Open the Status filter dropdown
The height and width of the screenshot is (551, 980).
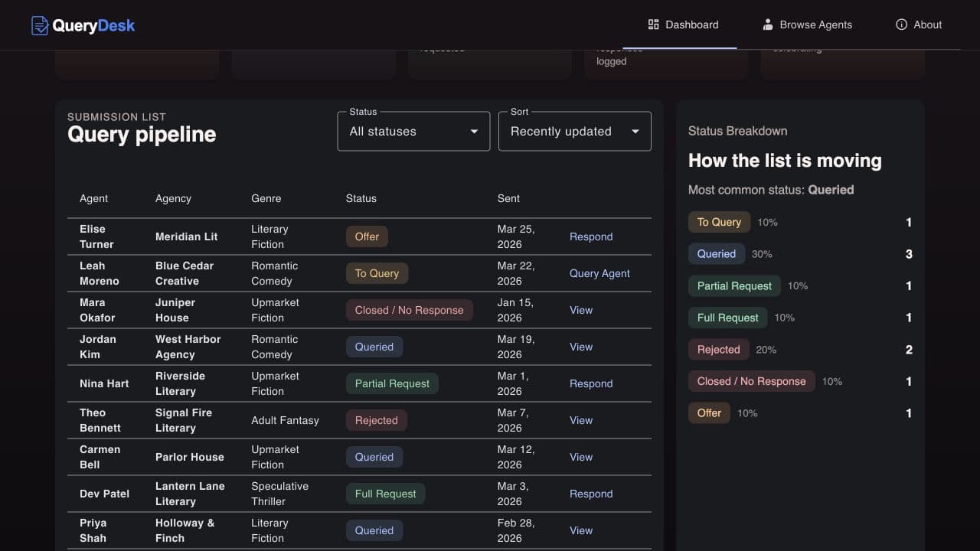pyautogui.click(x=413, y=132)
